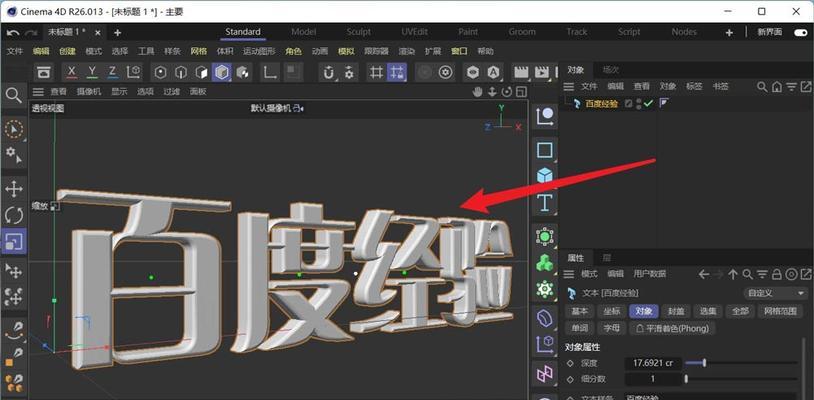Open the 自定义 mode dropdown
This screenshot has width=814, height=400.
coord(776,293)
